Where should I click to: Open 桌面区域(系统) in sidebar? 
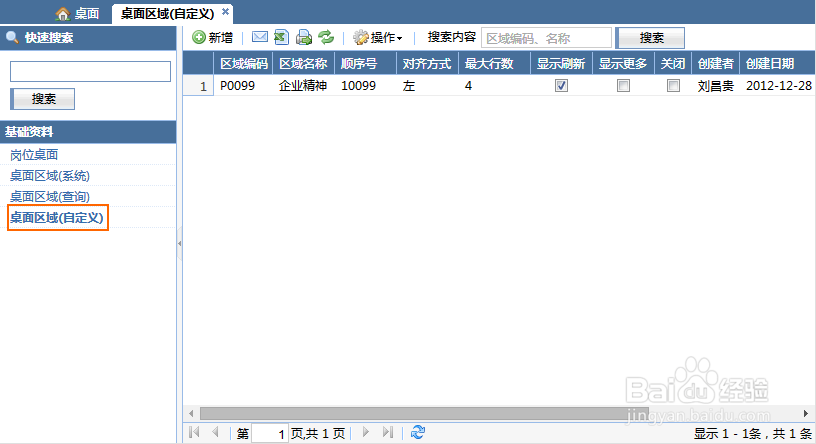pyautogui.click(x=50, y=175)
